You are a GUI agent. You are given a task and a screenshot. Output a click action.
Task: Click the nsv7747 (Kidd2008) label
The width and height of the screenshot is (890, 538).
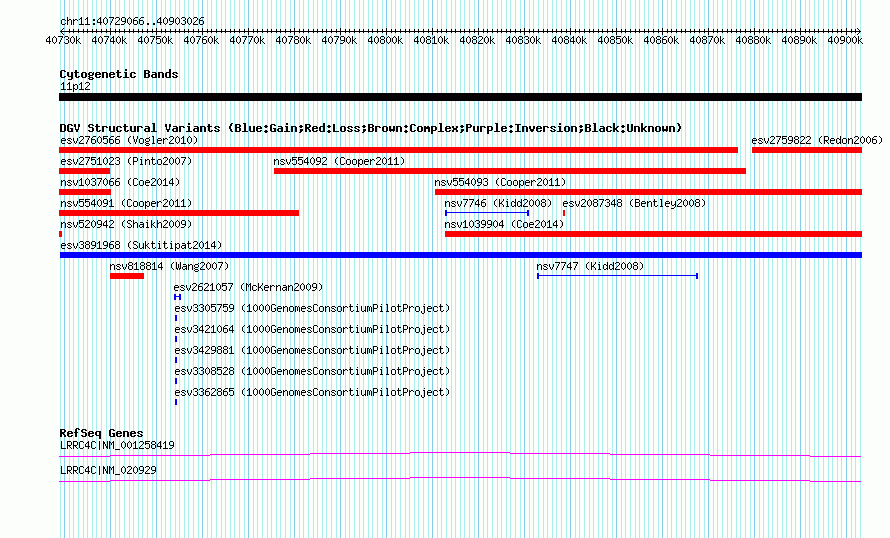[x=590, y=266]
